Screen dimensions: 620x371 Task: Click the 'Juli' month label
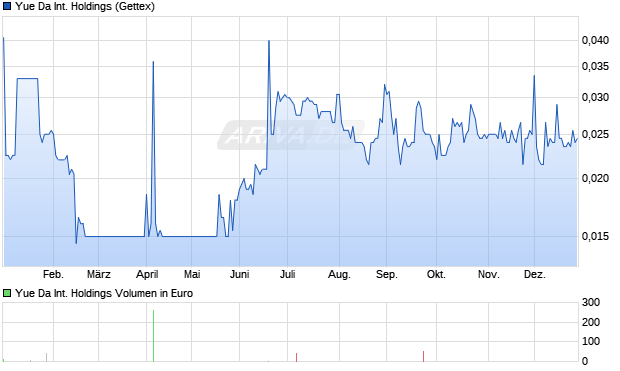click(287, 274)
